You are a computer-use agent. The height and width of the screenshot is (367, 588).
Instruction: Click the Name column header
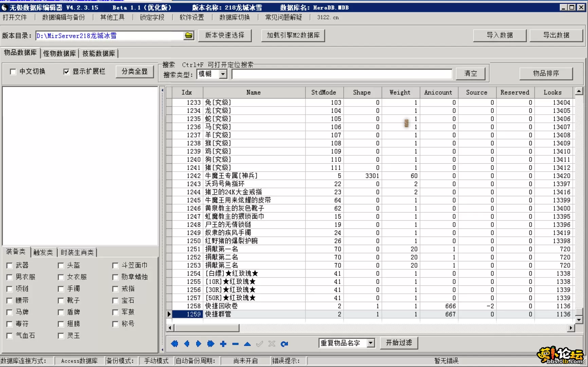click(254, 92)
